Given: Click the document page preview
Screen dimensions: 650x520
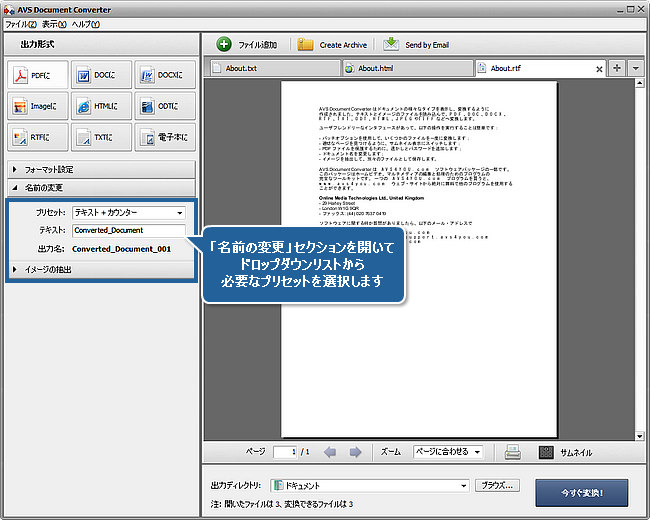Looking at the screenshot, I should click(x=419, y=259).
